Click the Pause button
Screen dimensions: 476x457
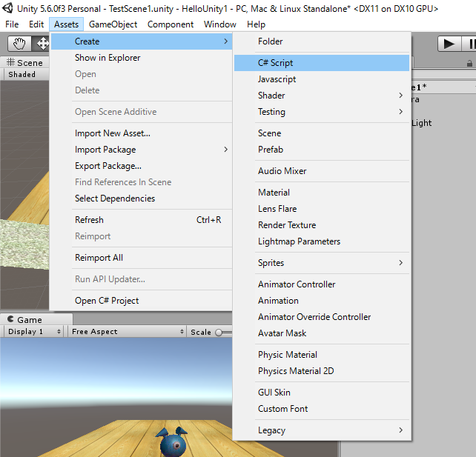(469, 44)
